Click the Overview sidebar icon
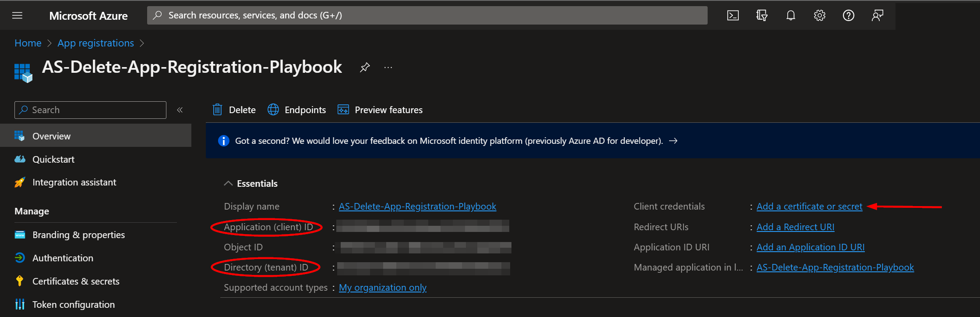This screenshot has height=317, width=980. (19, 136)
